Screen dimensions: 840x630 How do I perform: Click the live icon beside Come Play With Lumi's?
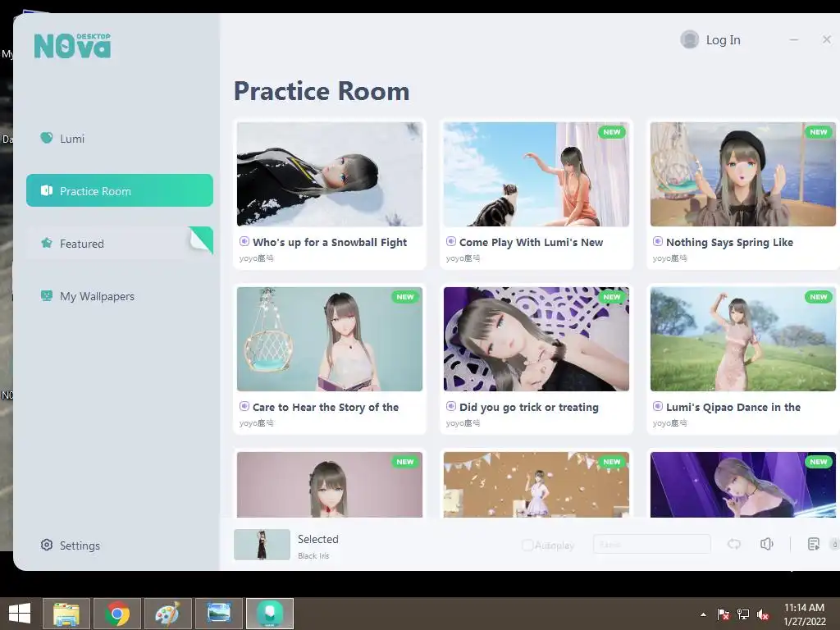[451, 242]
